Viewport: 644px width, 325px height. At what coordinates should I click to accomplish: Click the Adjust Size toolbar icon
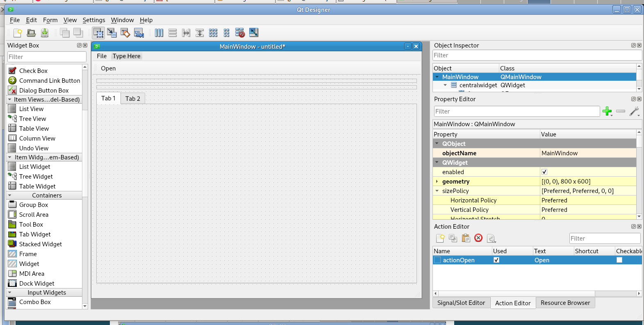[254, 33]
